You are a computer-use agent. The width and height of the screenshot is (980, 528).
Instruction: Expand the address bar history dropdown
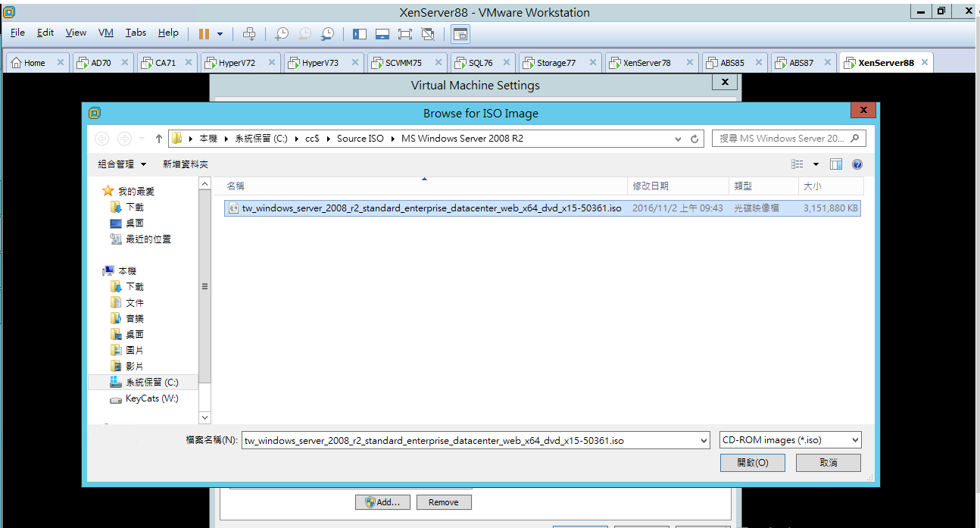pyautogui.click(x=678, y=139)
